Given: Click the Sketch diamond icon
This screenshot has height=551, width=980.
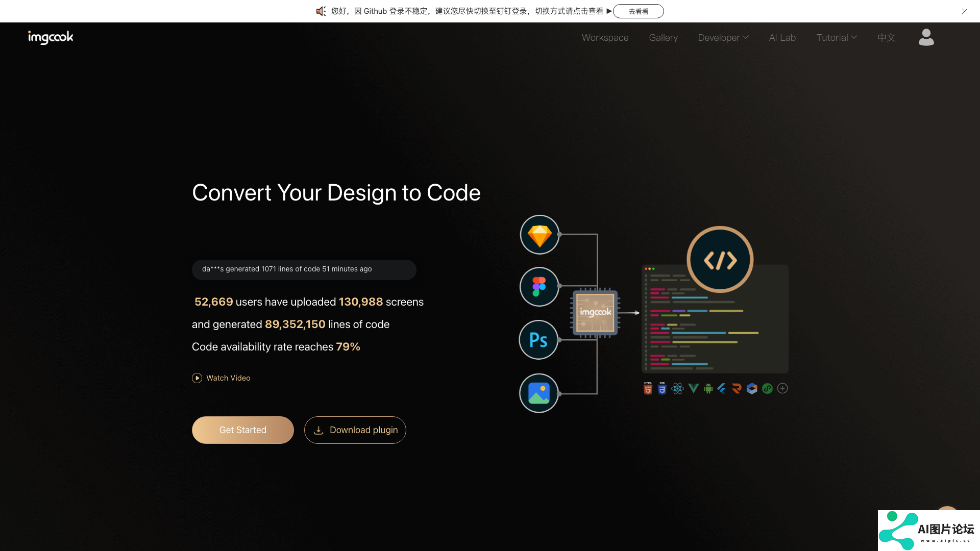Looking at the screenshot, I should point(540,235).
